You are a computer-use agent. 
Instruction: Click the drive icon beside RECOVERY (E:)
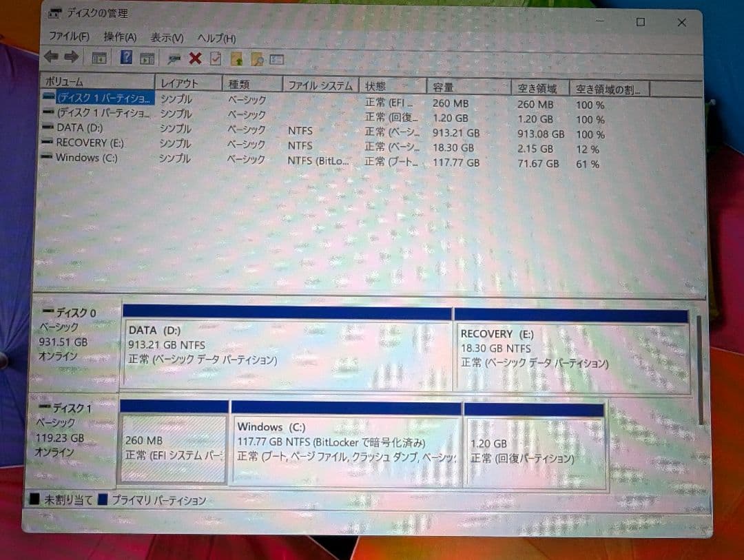[47, 143]
